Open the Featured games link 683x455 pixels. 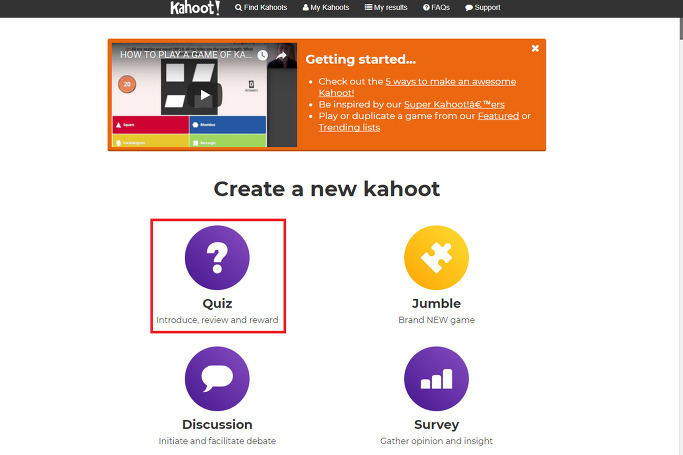[498, 116]
